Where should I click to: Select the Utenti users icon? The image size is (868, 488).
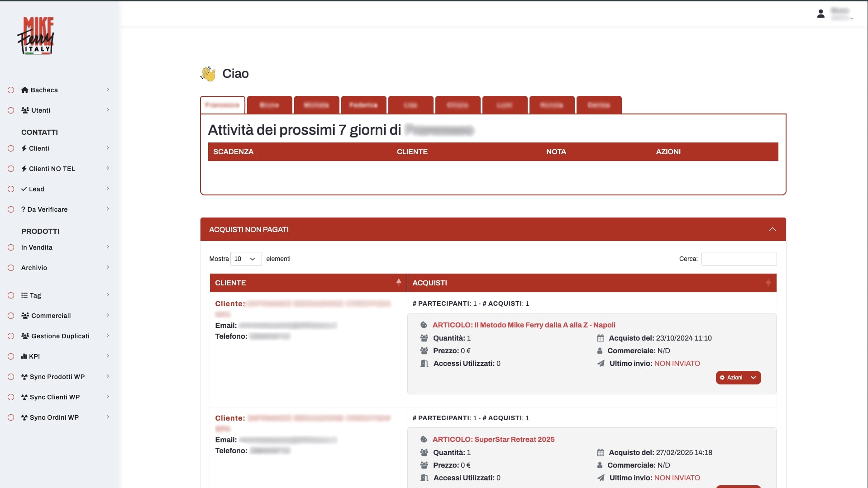tap(24, 110)
